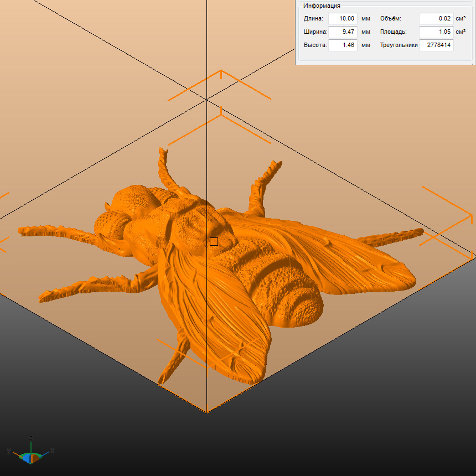Screen dimensions: 476x476
Task: Select the blue face of view cube
Action: 25,458
